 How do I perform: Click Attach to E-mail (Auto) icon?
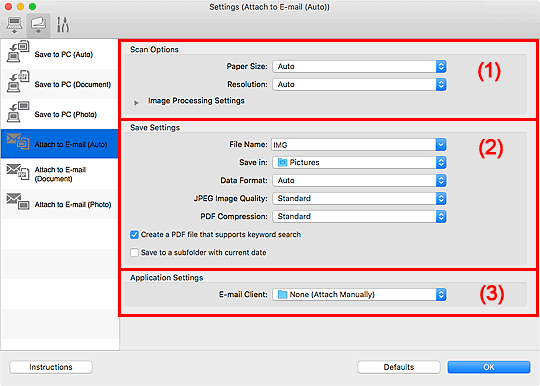point(18,142)
